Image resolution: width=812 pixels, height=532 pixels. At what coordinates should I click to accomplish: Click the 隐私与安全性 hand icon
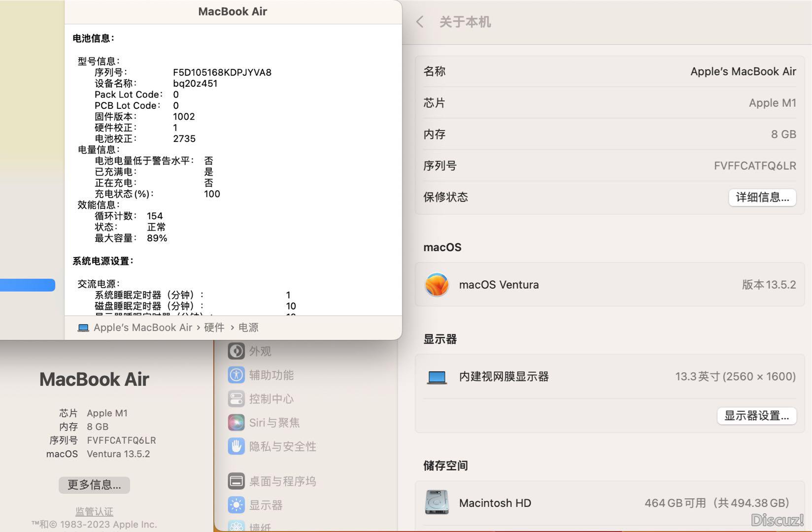tap(237, 446)
